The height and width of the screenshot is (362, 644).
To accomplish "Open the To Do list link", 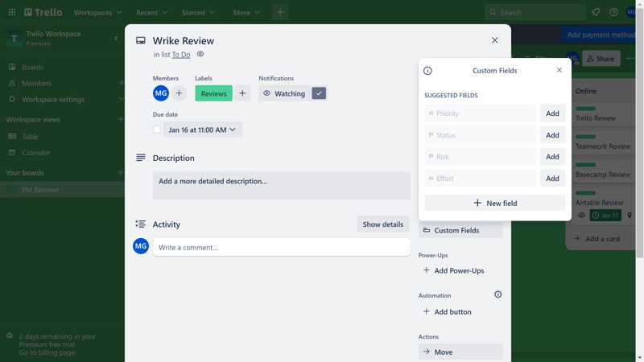I will pyautogui.click(x=181, y=54).
